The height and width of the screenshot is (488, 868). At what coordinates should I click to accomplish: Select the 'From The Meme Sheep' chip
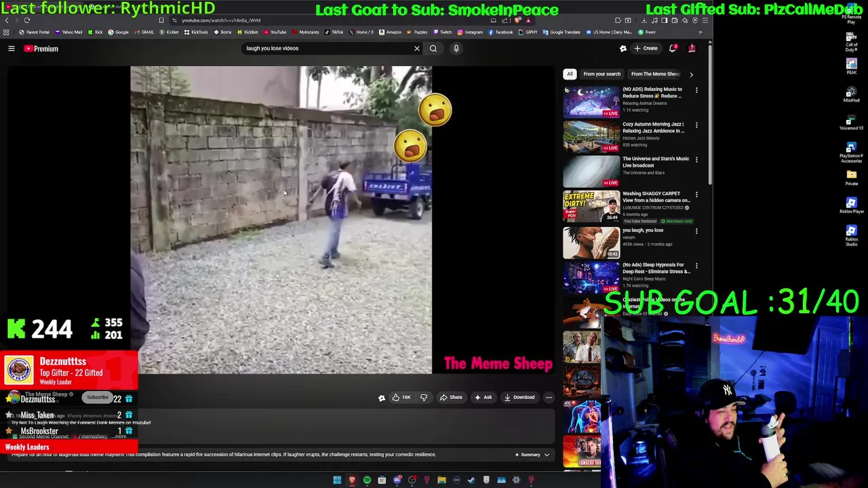click(655, 74)
